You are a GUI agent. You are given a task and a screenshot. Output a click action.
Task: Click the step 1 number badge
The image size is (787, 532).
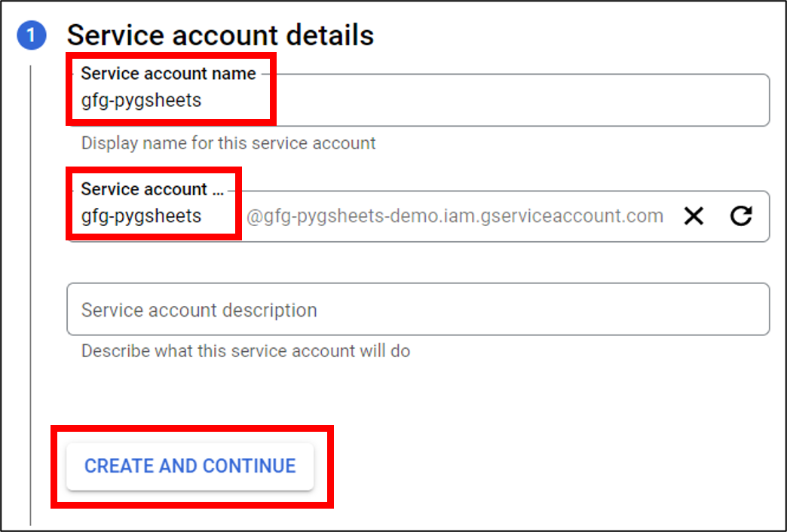[x=32, y=35]
